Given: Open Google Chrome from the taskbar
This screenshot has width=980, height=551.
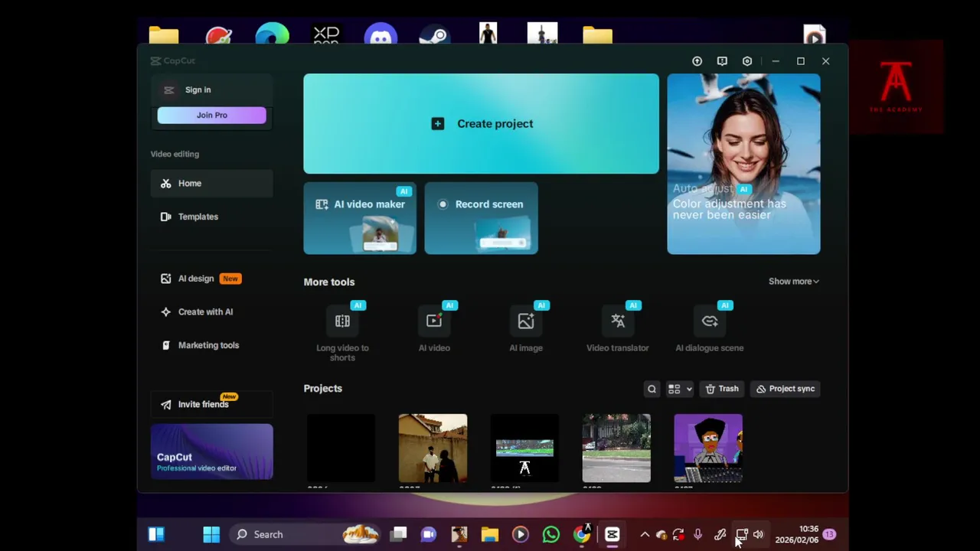Looking at the screenshot, I should (582, 534).
